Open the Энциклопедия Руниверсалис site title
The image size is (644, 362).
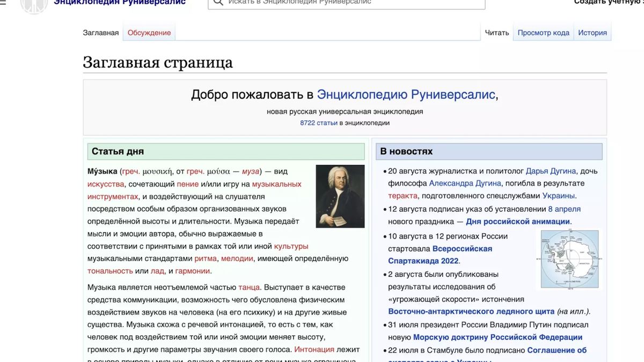(120, 3)
